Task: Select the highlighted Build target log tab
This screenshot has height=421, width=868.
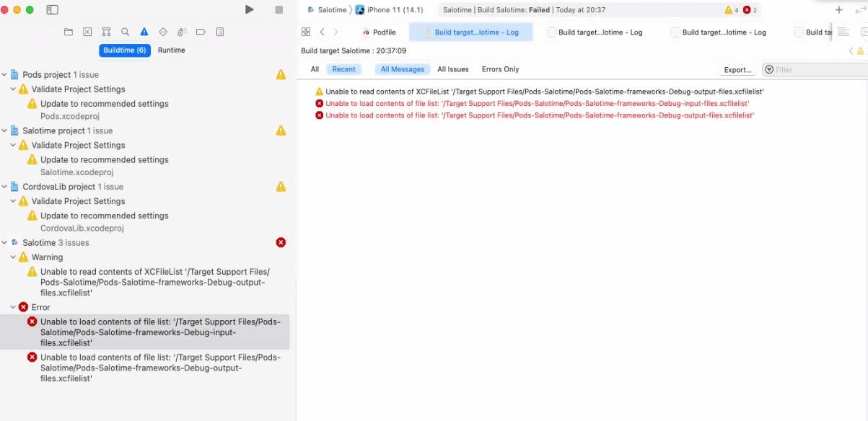Action: [470, 32]
